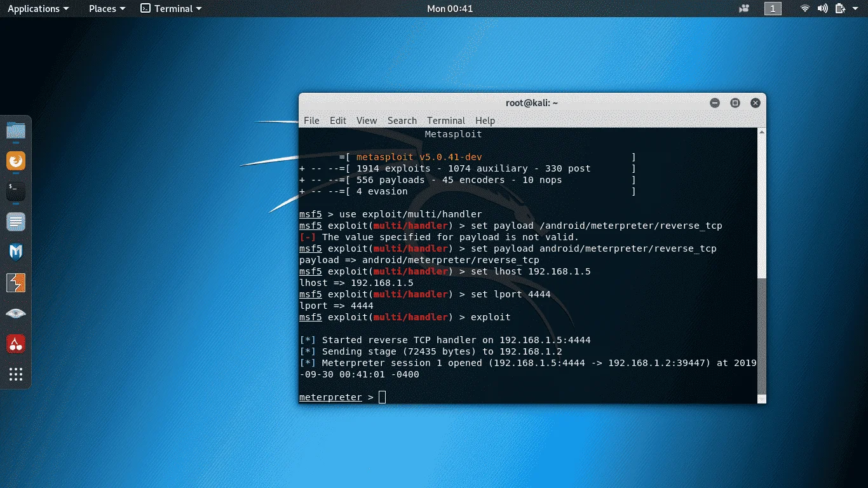Open the File menu in terminal
The image size is (868, 488).
click(x=311, y=121)
